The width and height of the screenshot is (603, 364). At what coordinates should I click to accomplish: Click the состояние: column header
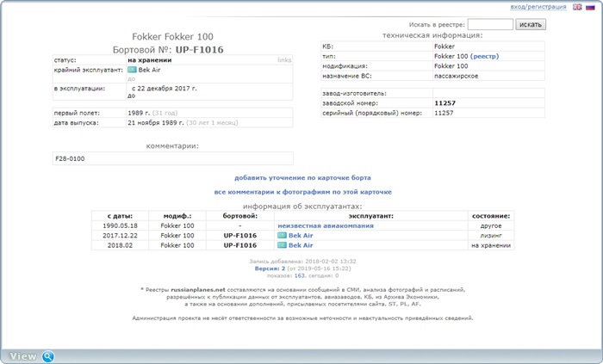click(491, 216)
